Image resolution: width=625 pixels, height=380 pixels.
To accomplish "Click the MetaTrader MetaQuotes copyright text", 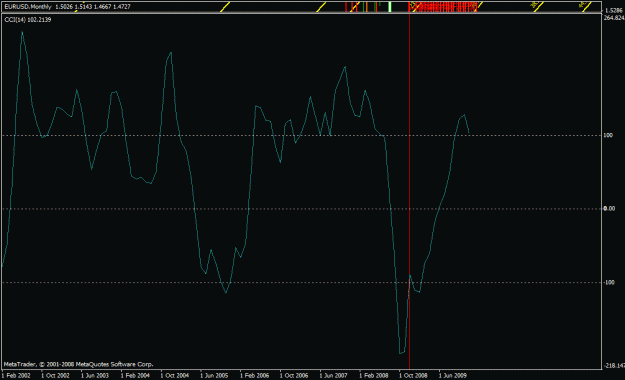I will coord(79,364).
